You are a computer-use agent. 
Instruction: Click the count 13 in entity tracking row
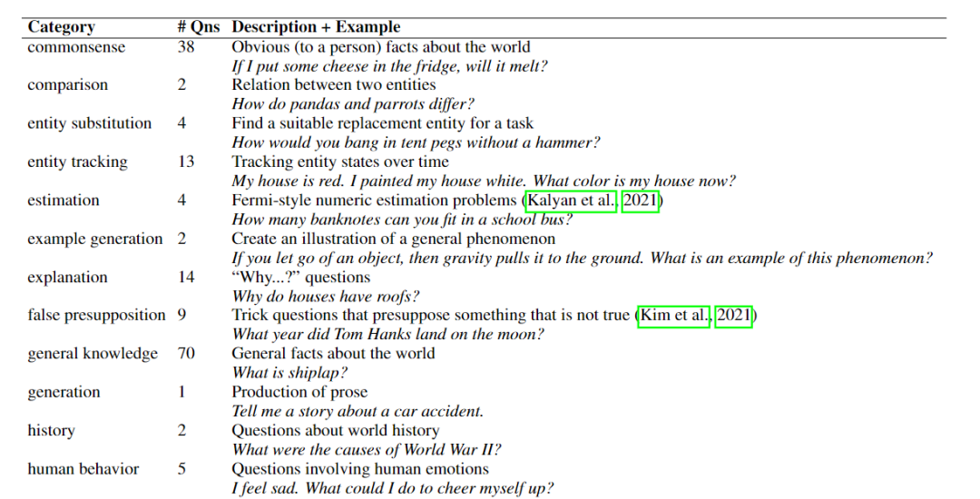pos(186,161)
